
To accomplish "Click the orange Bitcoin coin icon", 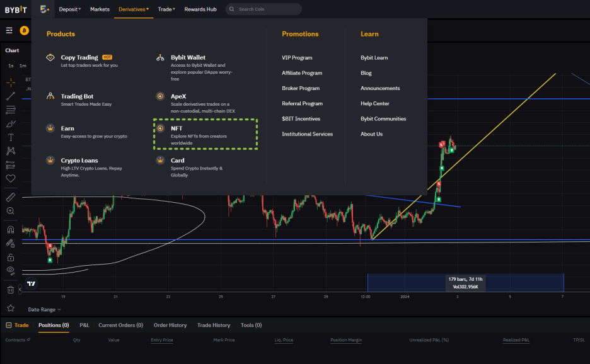I will pos(25,30).
